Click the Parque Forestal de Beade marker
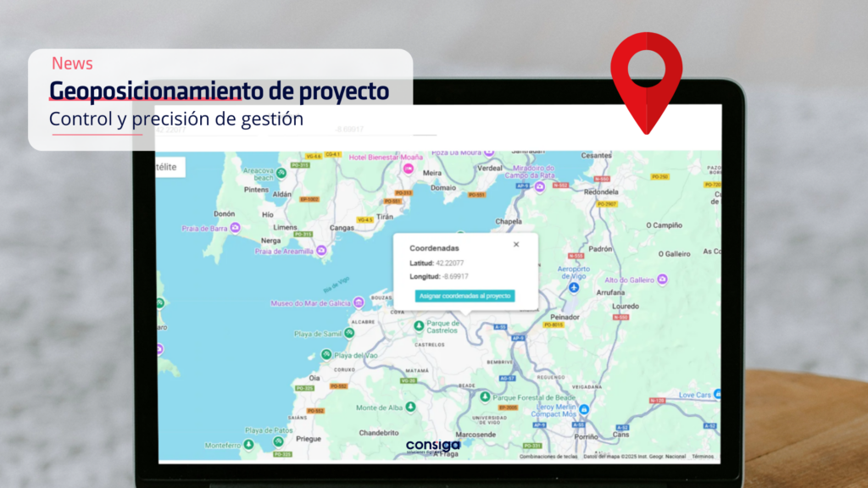This screenshot has height=488, width=868. 484,396
